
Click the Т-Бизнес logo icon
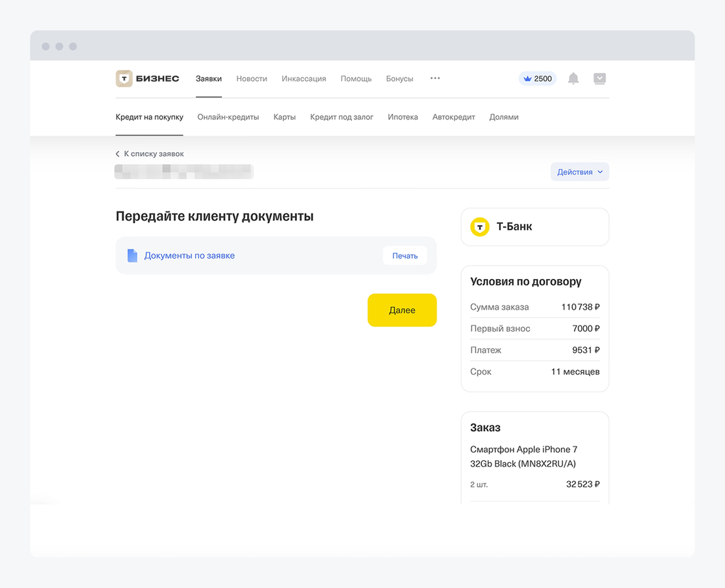point(124,79)
